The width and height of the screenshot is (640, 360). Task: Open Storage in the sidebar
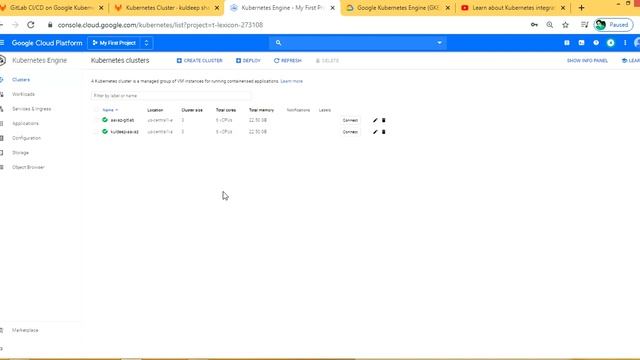click(20, 153)
